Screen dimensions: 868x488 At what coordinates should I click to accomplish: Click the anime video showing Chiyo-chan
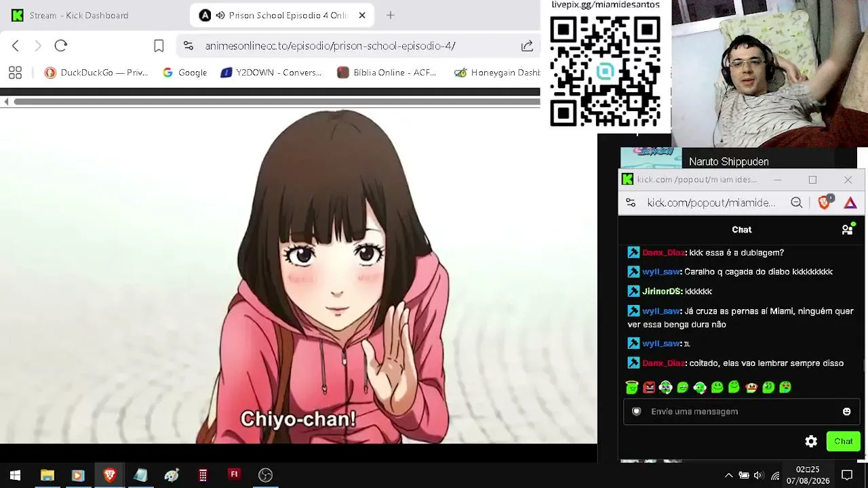[298, 276]
